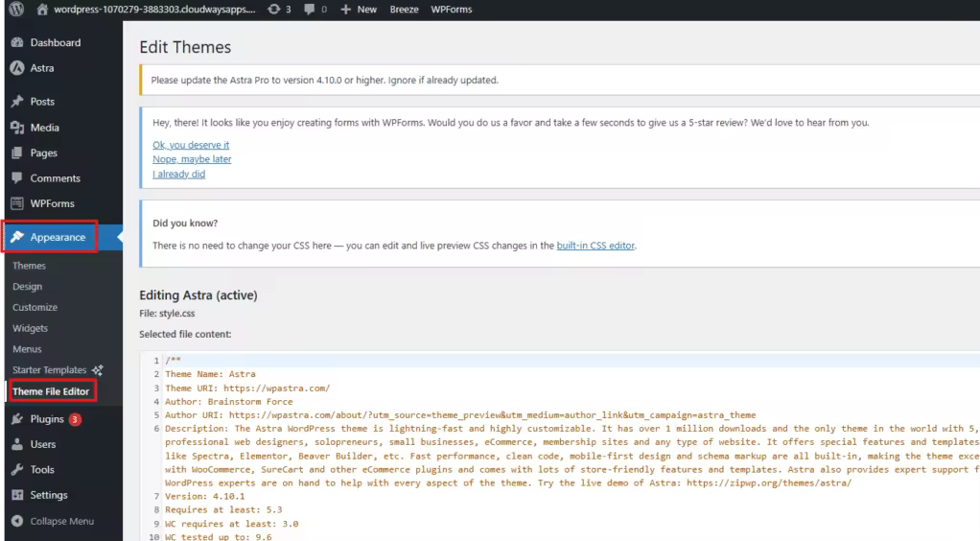Click the 'Theme URI' code line
Image resolution: width=980 pixels, height=541 pixels.
(247, 388)
